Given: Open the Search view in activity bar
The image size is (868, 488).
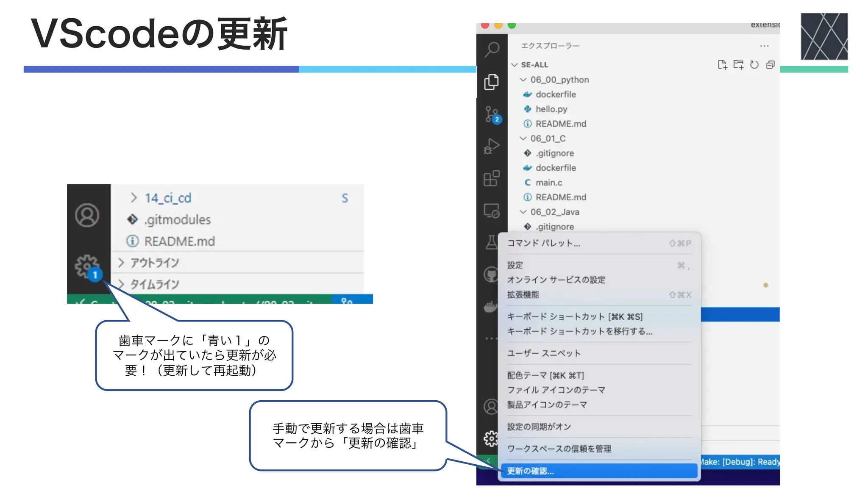Looking at the screenshot, I should tap(492, 50).
